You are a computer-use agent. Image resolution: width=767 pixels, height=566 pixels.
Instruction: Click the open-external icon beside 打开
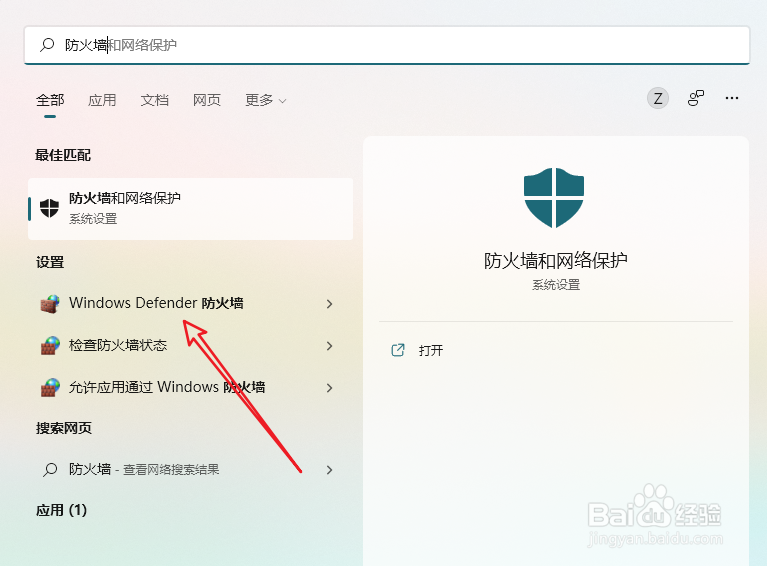(398, 350)
